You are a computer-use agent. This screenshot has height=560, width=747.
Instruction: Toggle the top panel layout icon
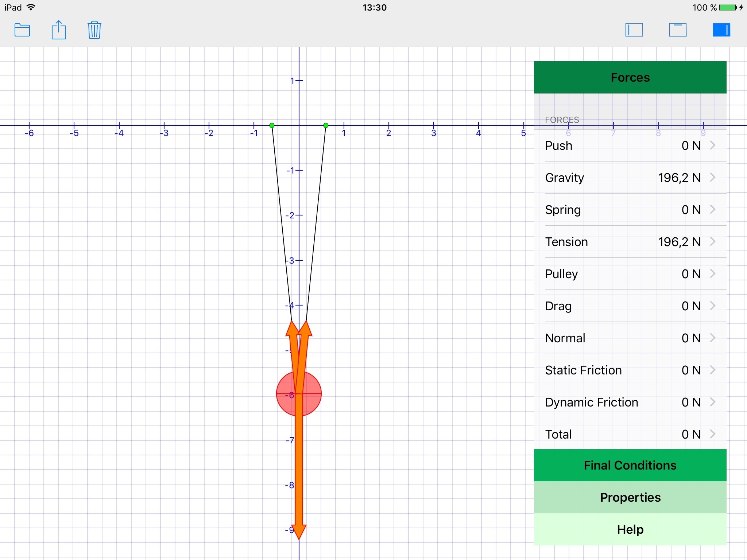678,30
